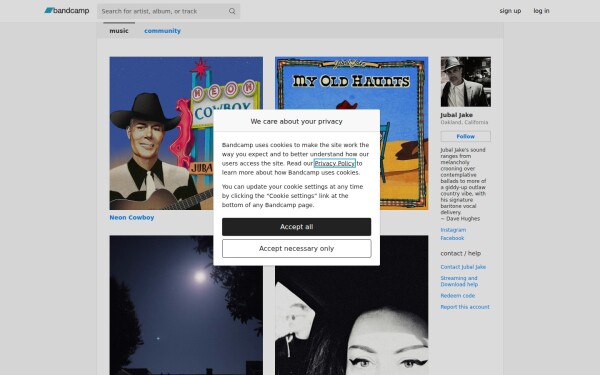Click the Jubal Jake artist name

click(x=457, y=115)
